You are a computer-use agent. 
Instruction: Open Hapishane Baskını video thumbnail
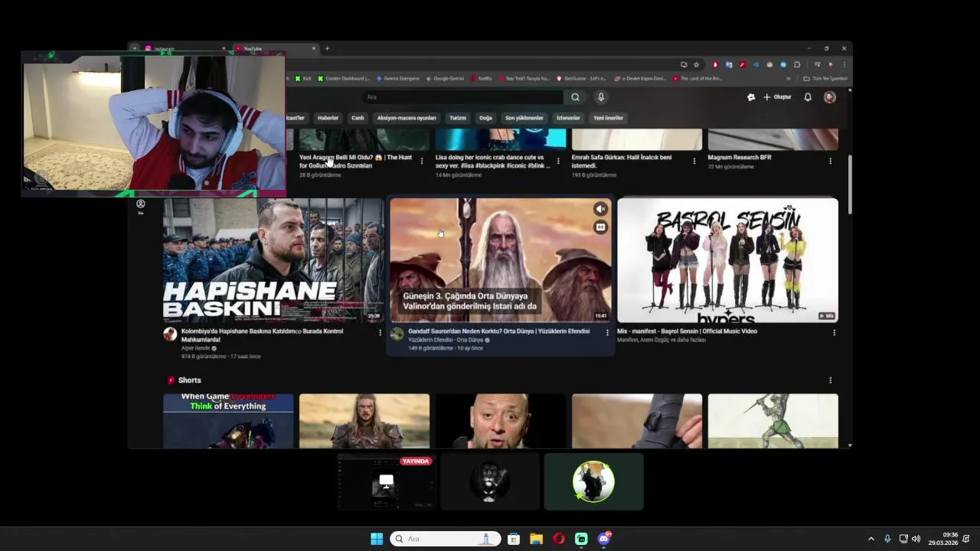click(x=273, y=260)
